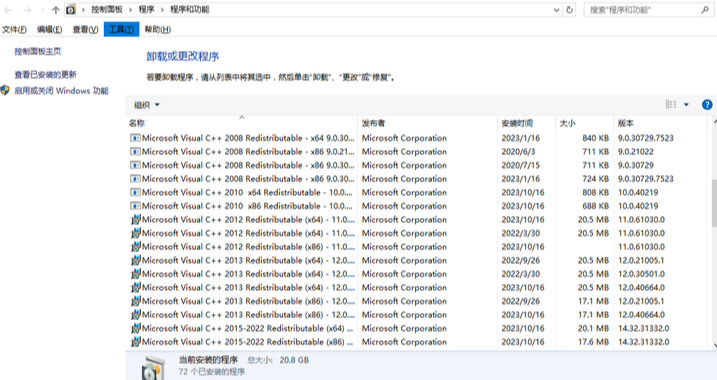717x380 pixels.
Task: Click the search magnifier icon
Action: pyautogui.click(x=705, y=10)
